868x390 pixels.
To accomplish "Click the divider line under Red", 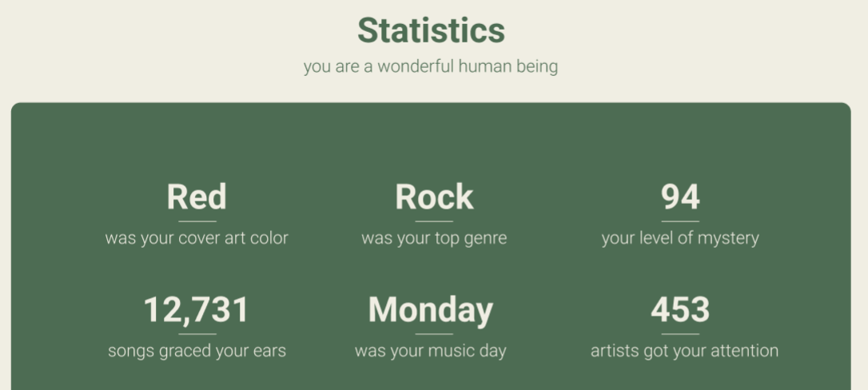I will pos(197,221).
